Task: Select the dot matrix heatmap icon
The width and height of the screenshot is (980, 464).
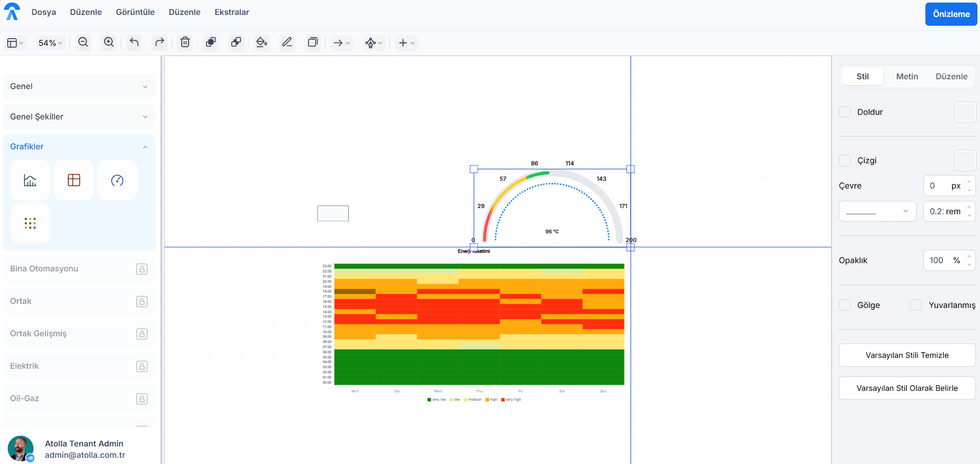Action: (30, 223)
